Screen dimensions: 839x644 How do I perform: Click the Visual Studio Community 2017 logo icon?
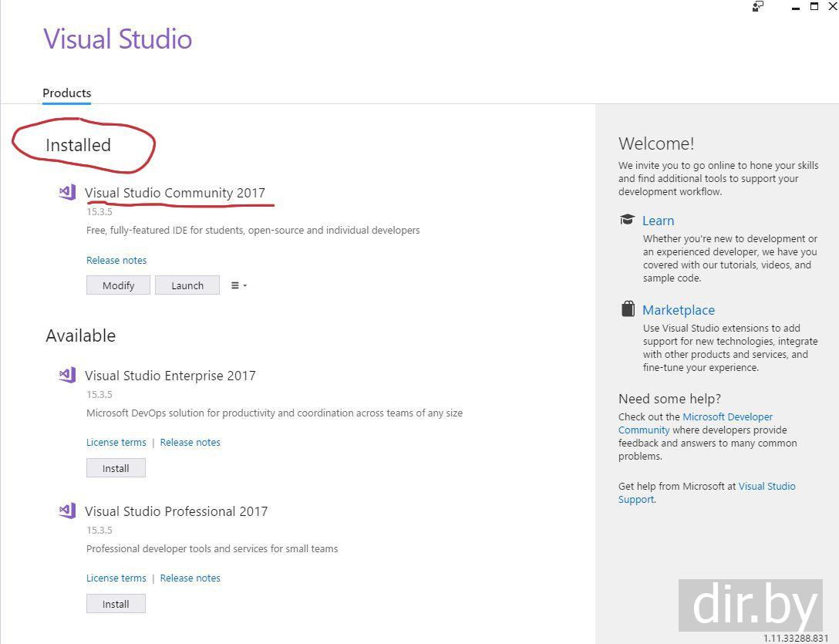pyautogui.click(x=67, y=192)
